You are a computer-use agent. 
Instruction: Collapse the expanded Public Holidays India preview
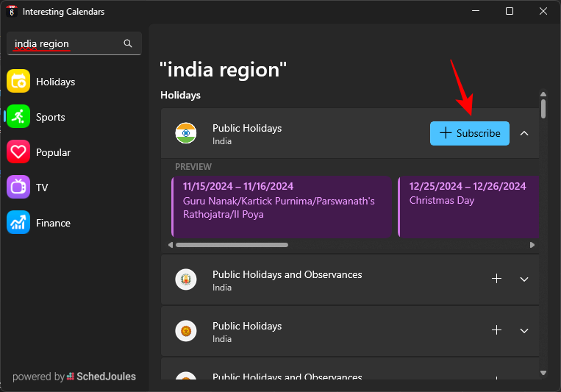[524, 133]
